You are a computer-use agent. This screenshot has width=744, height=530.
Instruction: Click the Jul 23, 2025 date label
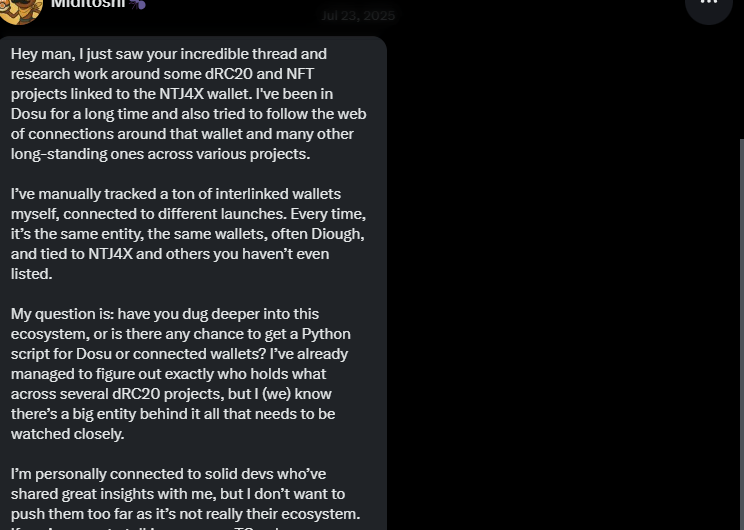[x=358, y=16]
